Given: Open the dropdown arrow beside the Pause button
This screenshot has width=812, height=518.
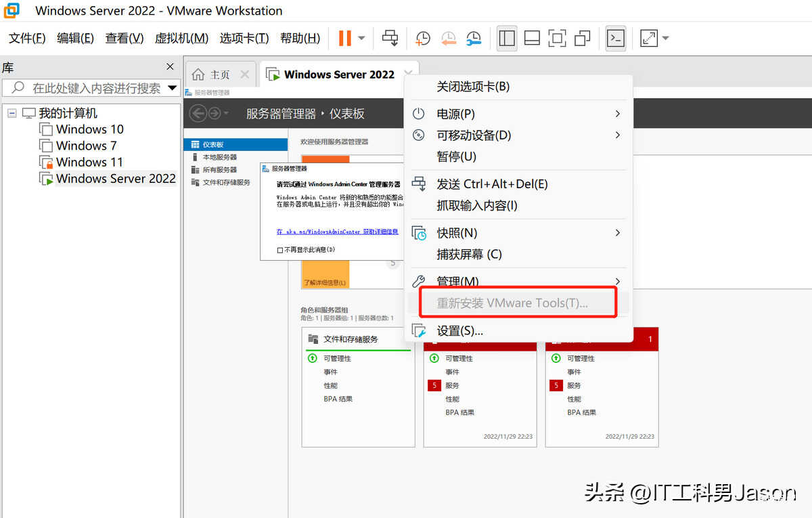Looking at the screenshot, I should (x=362, y=39).
